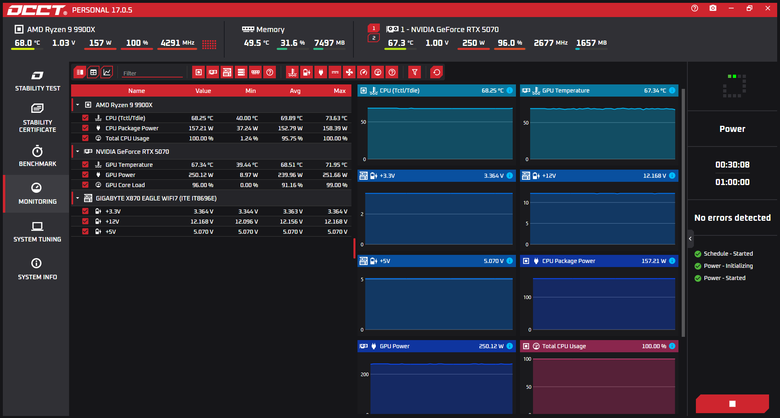
Task: Click the 157.21 W value cell
Action: pos(201,128)
